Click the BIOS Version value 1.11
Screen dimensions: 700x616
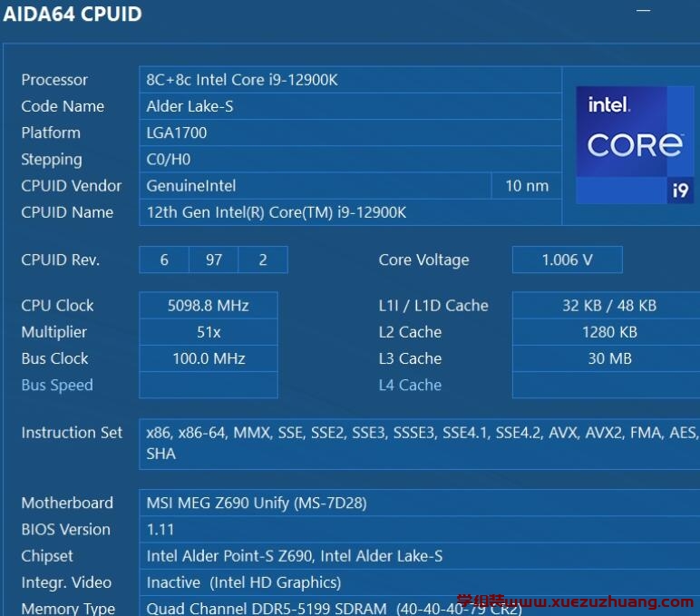coord(420,529)
